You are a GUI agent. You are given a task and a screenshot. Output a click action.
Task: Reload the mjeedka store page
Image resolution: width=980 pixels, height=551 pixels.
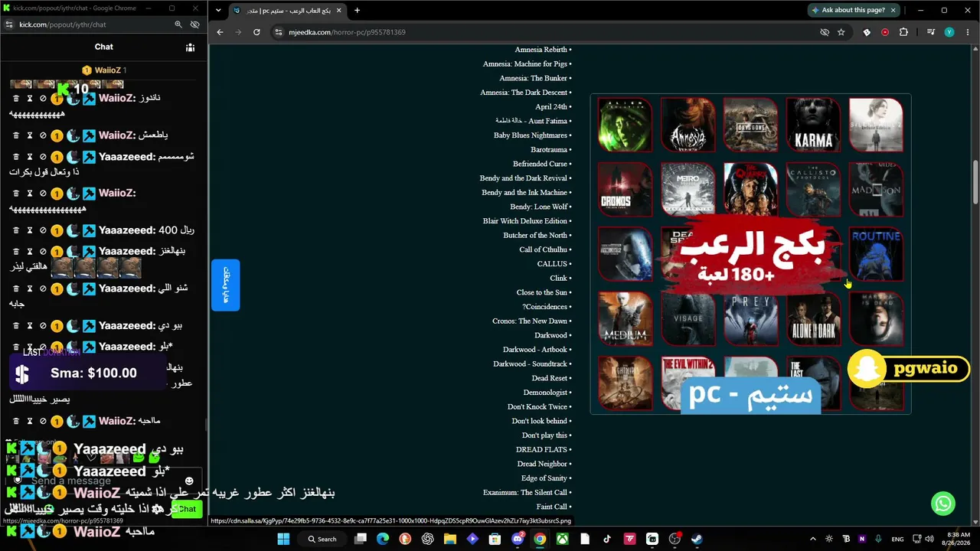click(x=256, y=32)
